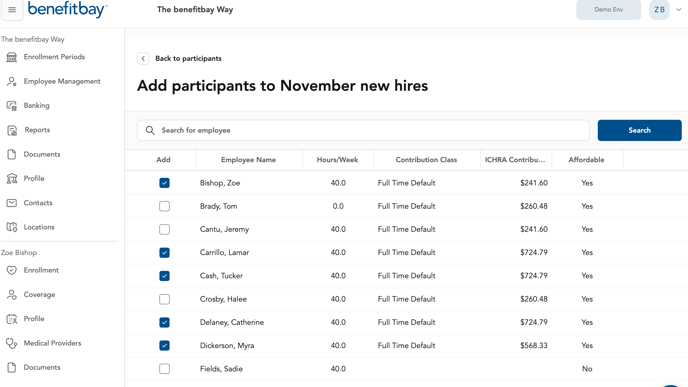Open Enrollment Periods in sidebar
Viewport: 688px width, 387px height.
(54, 57)
